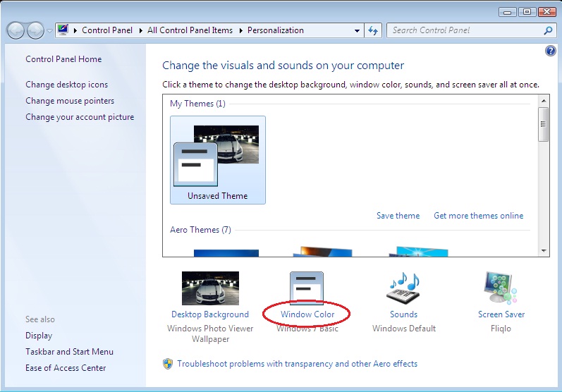
Task: Click the Desktop Background car image icon
Action: pyautogui.click(x=210, y=288)
